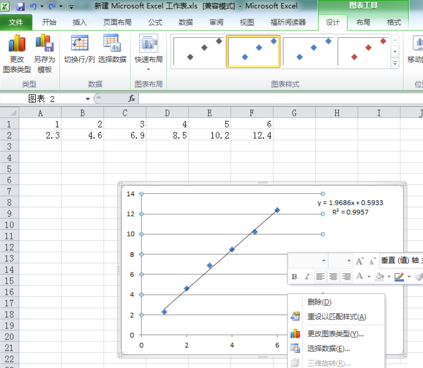The image size is (423, 368).
Task: Click the Grow Font icon in mini toolbar
Action: [x=359, y=261]
